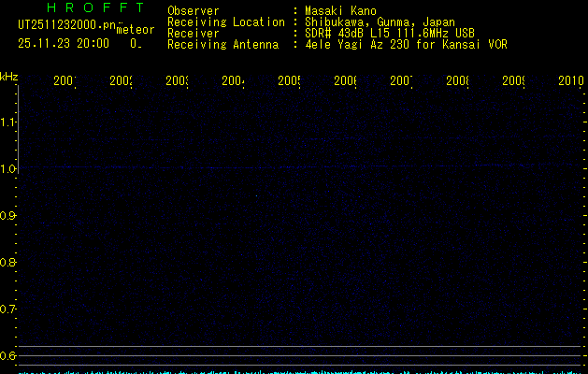Select the file name UT2511232000.pn text
588x374 pixels.
tap(67, 25)
